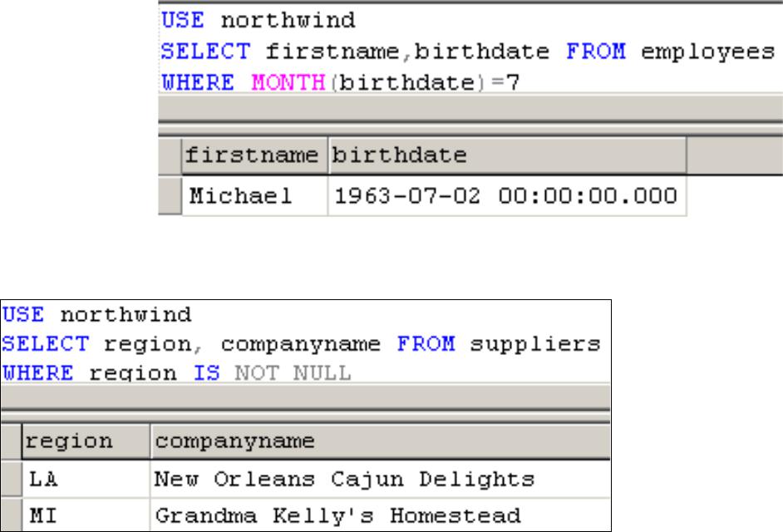Select the MI region cell
This screenshot has height=532, width=783.
point(86,515)
